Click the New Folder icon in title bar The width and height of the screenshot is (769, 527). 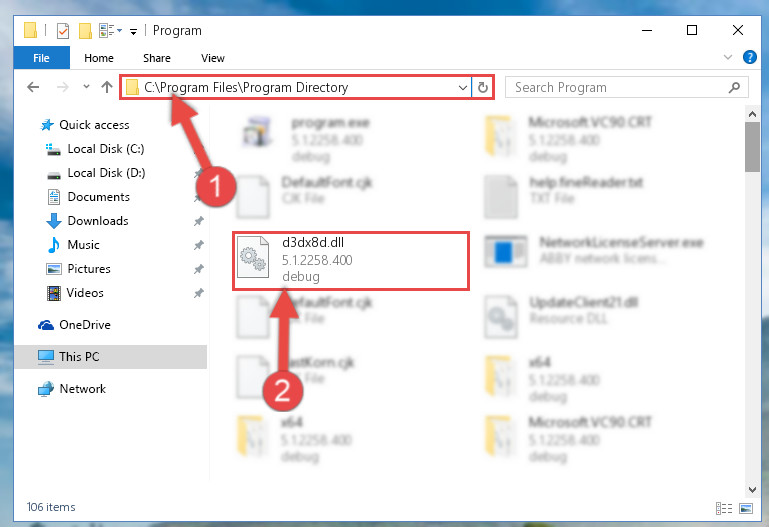(85, 31)
